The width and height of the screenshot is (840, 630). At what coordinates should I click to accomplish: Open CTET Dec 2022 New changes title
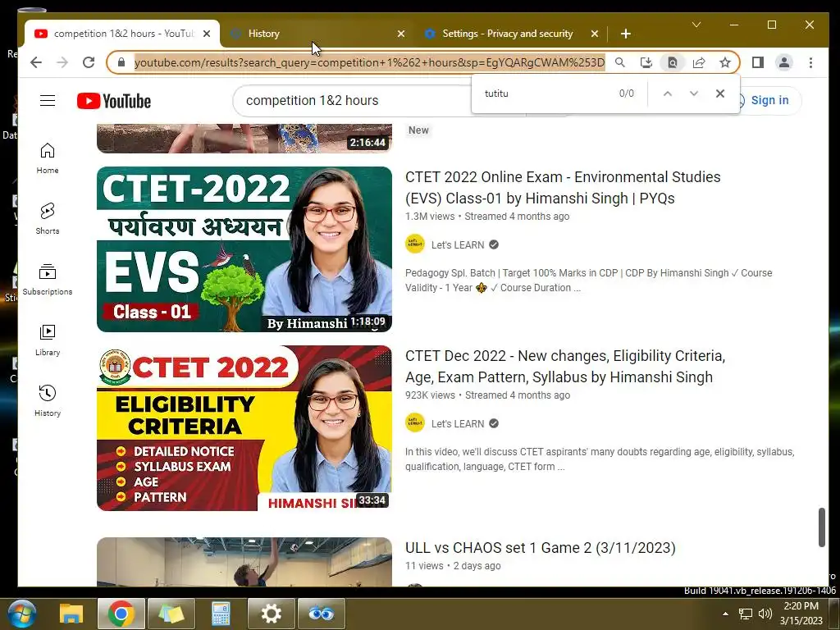[x=565, y=367]
